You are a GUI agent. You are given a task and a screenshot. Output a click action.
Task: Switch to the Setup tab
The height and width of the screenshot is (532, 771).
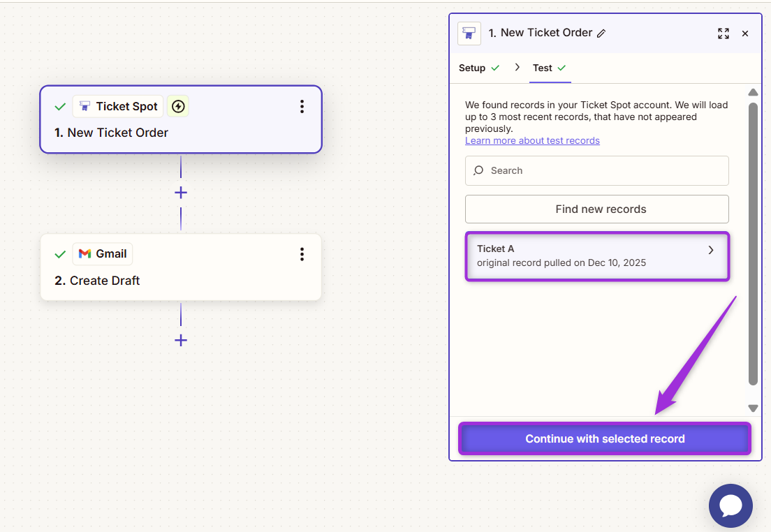472,68
